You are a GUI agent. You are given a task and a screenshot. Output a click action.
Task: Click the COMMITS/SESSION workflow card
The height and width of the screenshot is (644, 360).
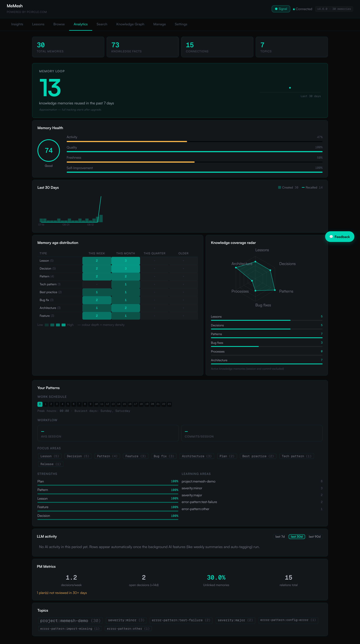pyautogui.click(x=252, y=433)
